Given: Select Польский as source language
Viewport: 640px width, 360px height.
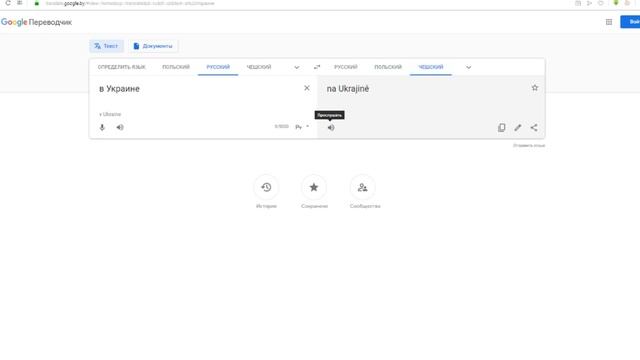Looking at the screenshot, I should click(x=176, y=67).
